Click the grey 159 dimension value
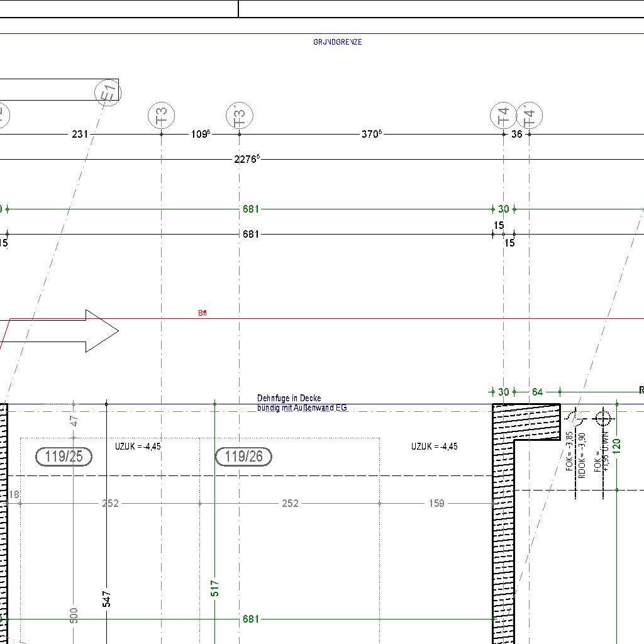Image resolution: width=644 pixels, height=644 pixels. click(x=436, y=503)
